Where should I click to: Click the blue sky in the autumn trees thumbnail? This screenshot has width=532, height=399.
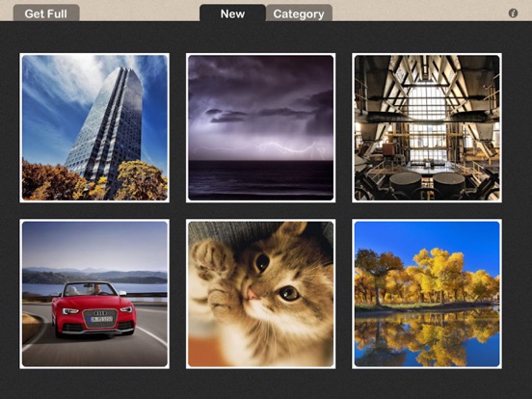427,237
